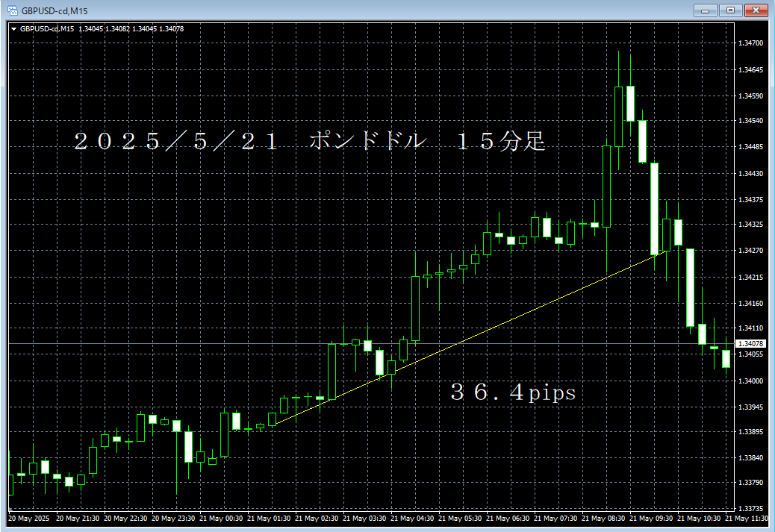Click the 20 May 23:30 time label
775x532 pixels.
pos(173,518)
